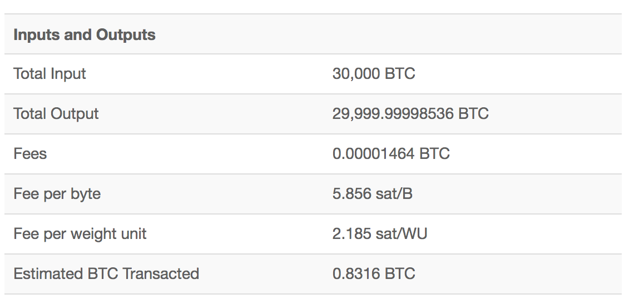Viewport: 644px width, 299px height.
Task: Click BTC unit beside 30,000
Action: tap(400, 74)
